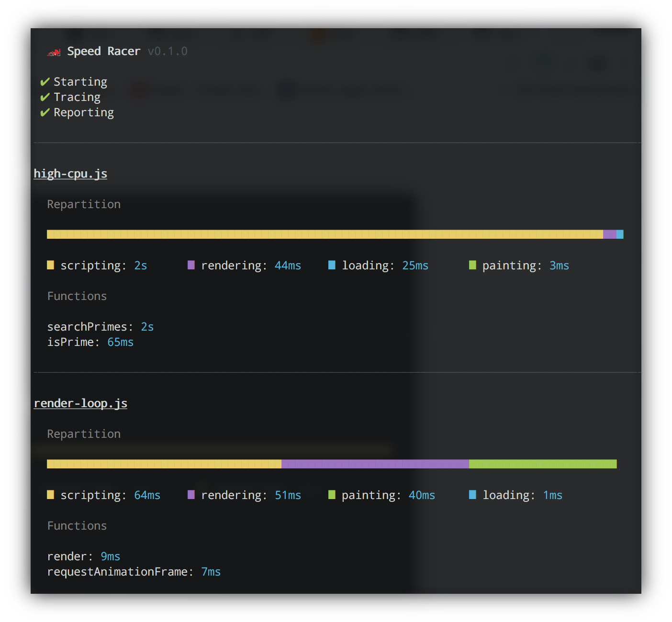The width and height of the screenshot is (672, 622).
Task: Click the v0.1.0 version label
Action: [x=168, y=51]
